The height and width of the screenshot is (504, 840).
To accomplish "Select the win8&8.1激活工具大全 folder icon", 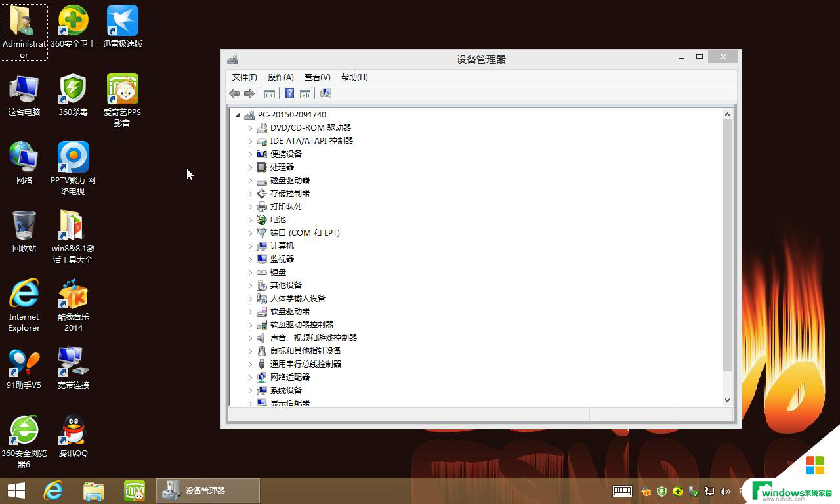I will (73, 237).
